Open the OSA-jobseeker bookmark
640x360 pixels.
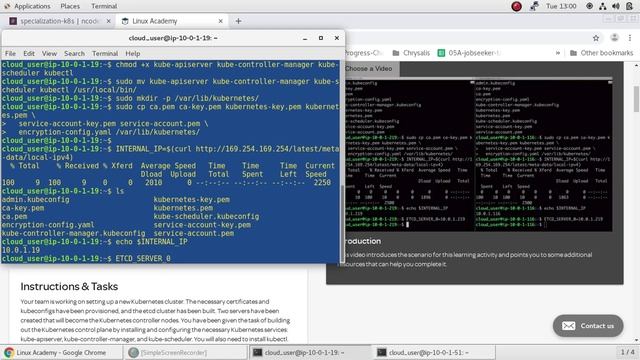point(469,53)
